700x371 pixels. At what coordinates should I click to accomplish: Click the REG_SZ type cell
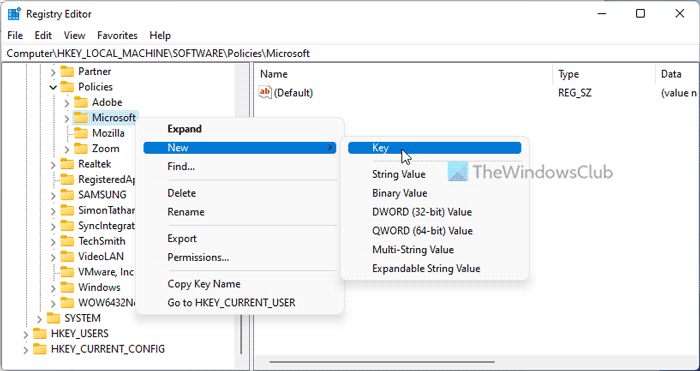[575, 93]
